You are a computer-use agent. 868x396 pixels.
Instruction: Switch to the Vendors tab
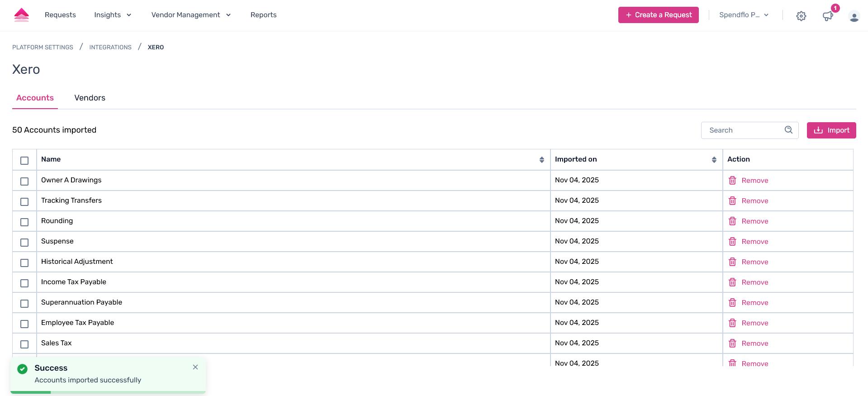(x=90, y=98)
